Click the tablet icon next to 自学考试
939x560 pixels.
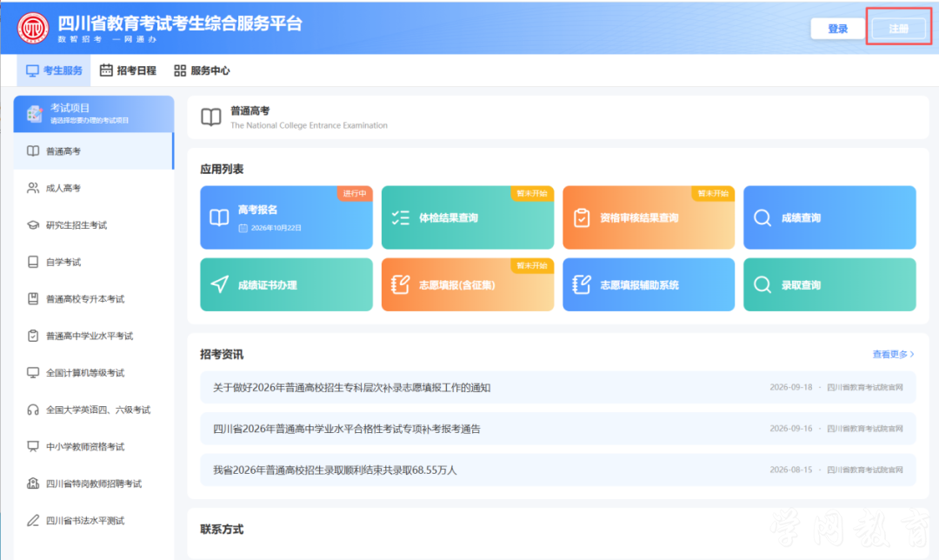(x=33, y=262)
